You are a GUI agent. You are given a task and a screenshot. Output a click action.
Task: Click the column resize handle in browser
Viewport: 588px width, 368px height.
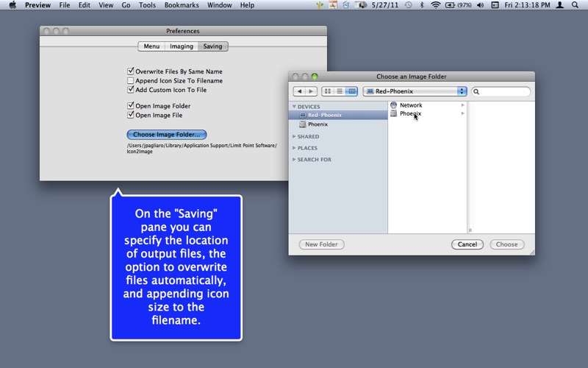(x=470, y=230)
